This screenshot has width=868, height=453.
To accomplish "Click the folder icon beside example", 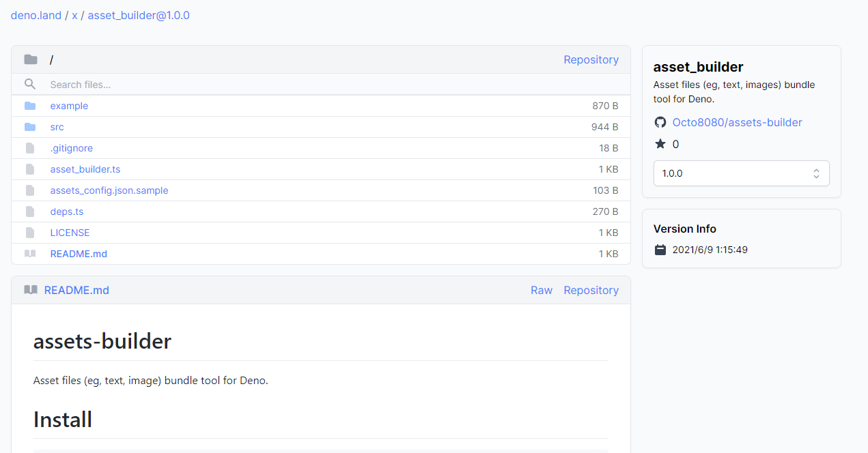I will 30,106.
